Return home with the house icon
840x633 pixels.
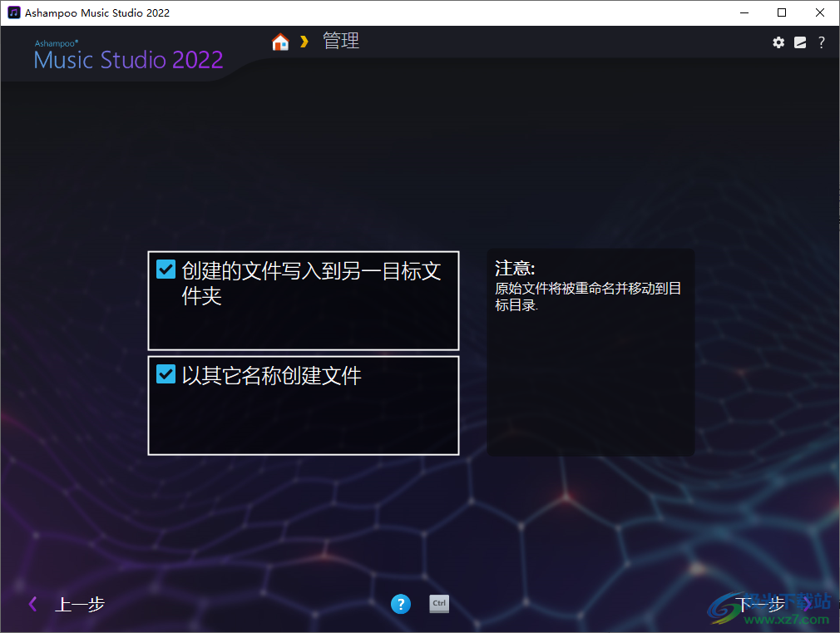(x=280, y=40)
